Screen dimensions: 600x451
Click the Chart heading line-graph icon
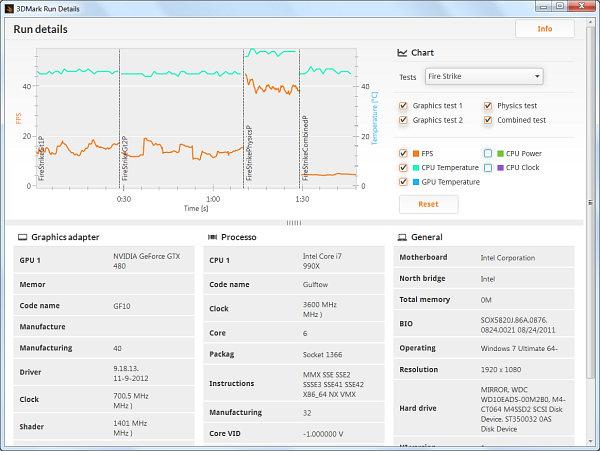click(402, 53)
